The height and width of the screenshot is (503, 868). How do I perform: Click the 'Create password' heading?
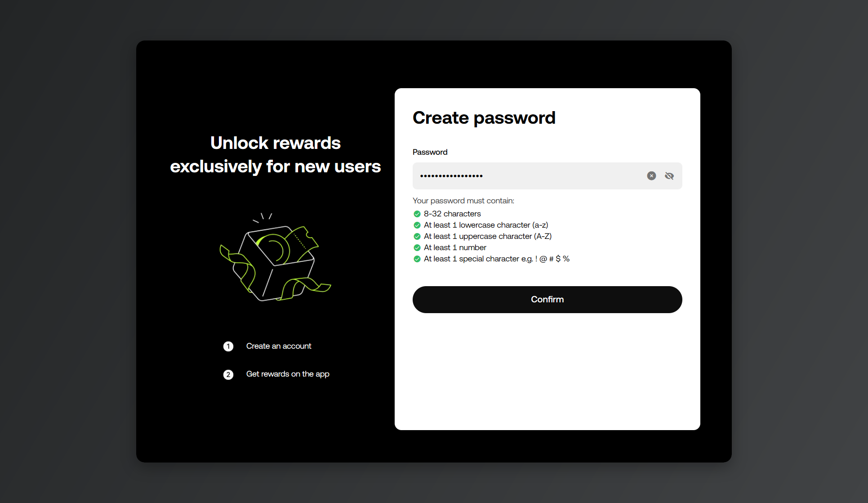[484, 118]
